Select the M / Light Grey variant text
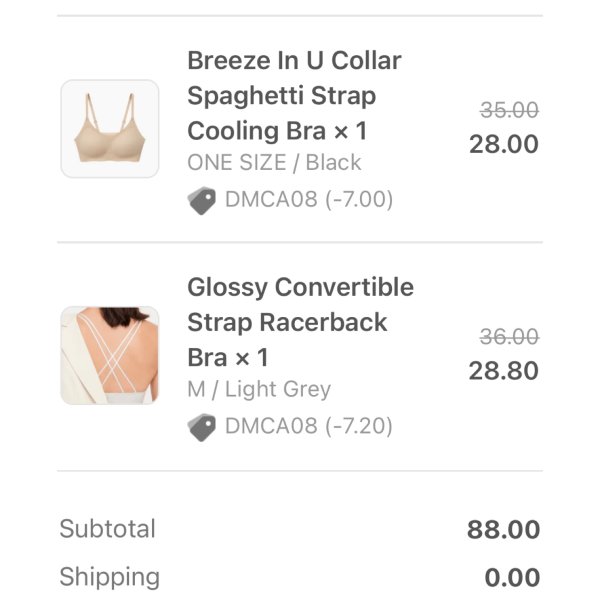 coord(259,390)
